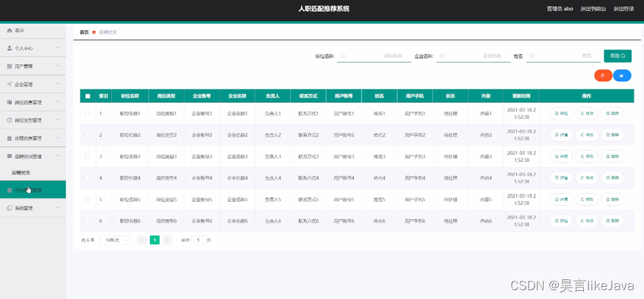644x299 pixels.
Task: Expand 企业管理 using its chevron
Action: click(x=58, y=84)
